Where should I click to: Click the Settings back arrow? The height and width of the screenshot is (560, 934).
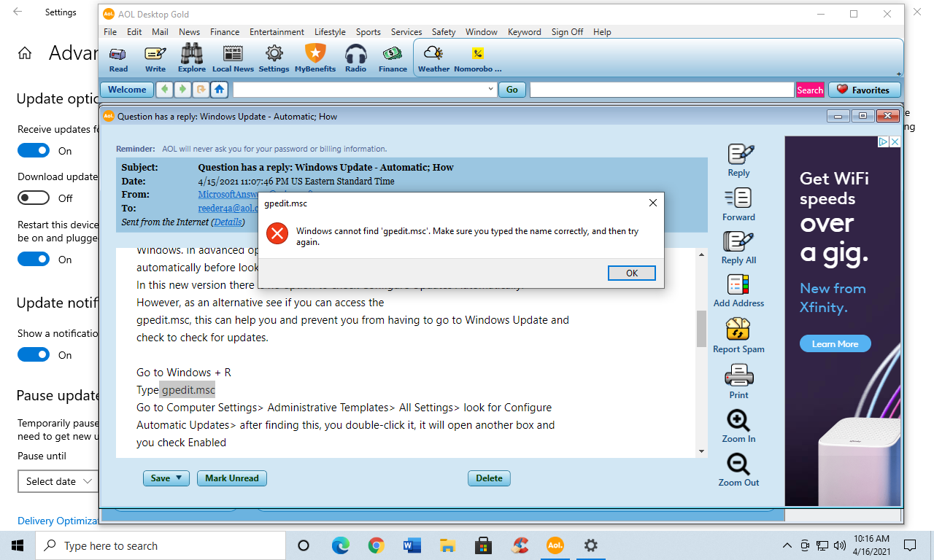pyautogui.click(x=18, y=12)
